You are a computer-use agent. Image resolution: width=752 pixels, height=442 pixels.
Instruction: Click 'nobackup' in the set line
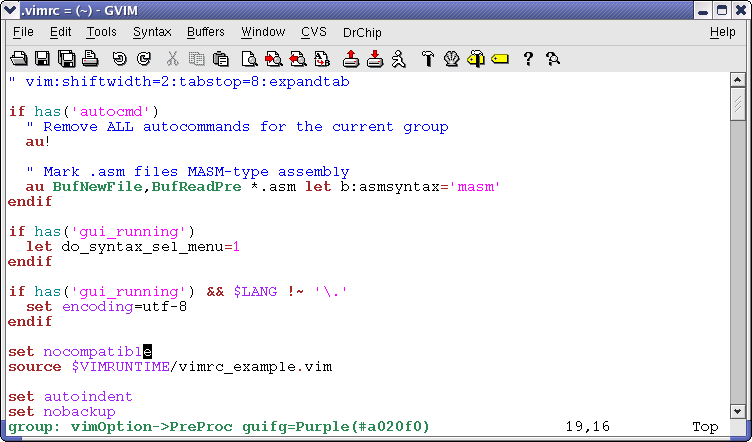coord(79,412)
